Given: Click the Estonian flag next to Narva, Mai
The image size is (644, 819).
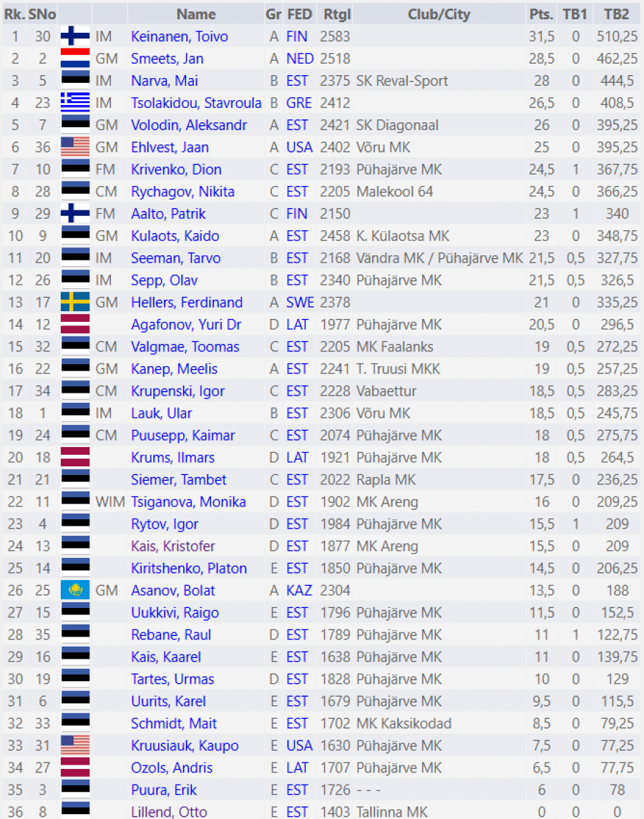Looking at the screenshot, I should (x=74, y=81).
